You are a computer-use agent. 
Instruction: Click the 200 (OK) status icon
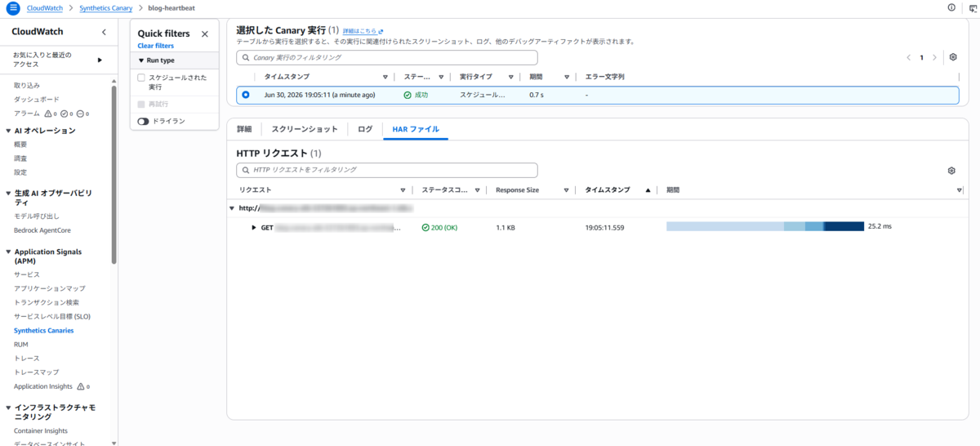click(x=425, y=227)
